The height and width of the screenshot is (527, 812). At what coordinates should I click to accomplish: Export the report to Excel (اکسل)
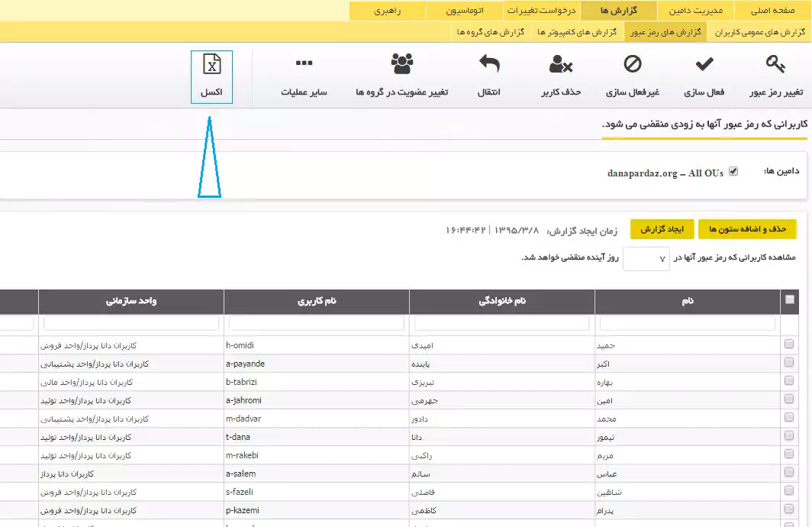(211, 76)
